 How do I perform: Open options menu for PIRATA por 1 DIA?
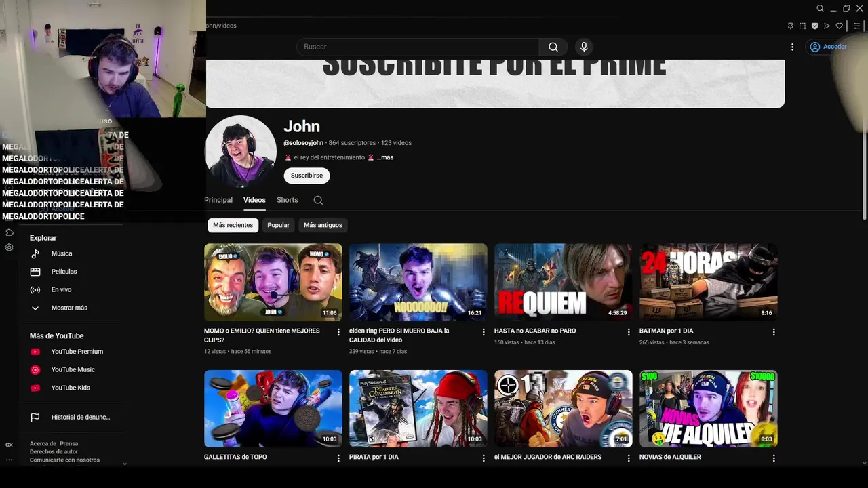pyautogui.click(x=484, y=458)
